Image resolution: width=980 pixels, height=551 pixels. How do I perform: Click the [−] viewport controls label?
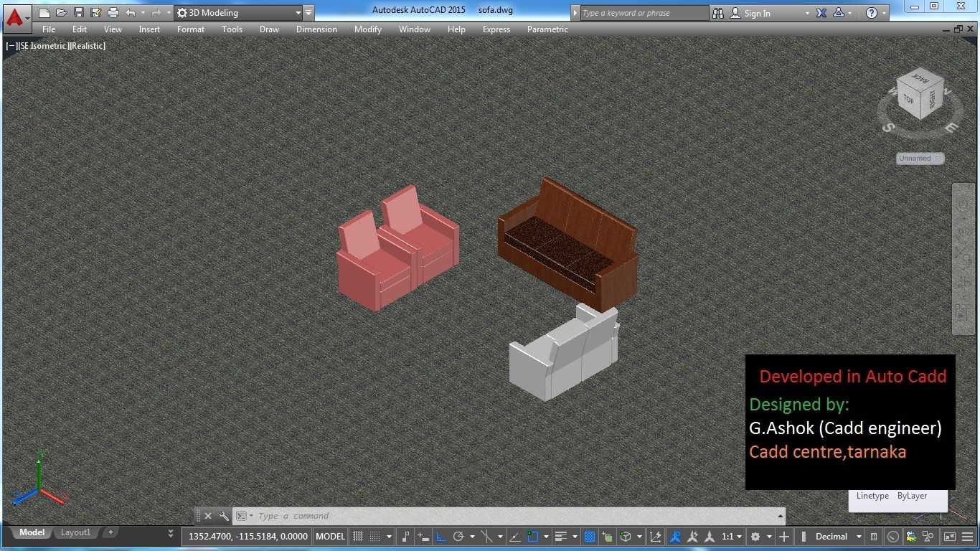(11, 46)
